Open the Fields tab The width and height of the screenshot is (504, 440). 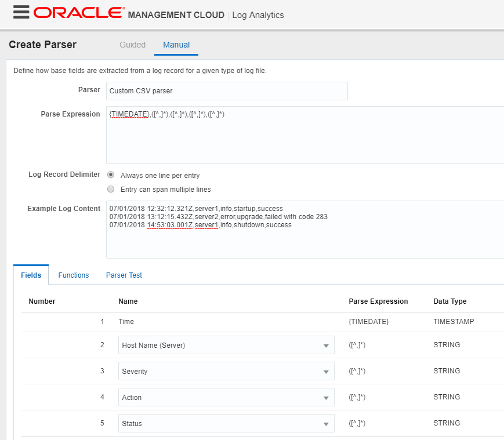click(31, 275)
